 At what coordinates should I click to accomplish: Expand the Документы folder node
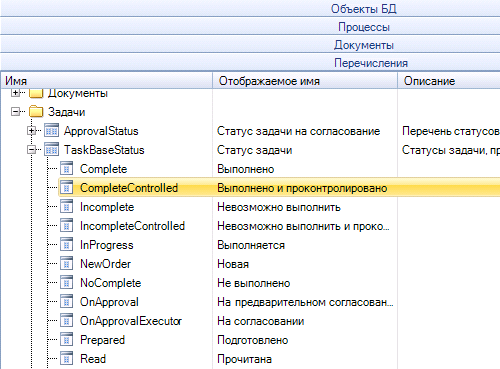[15, 92]
